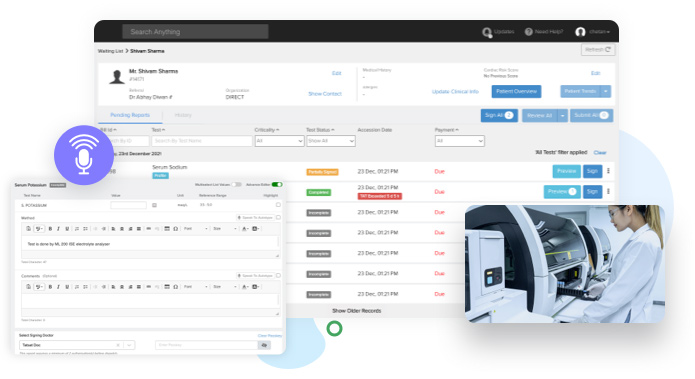Switch to the History tab
The height and width of the screenshot is (379, 695).
(183, 115)
